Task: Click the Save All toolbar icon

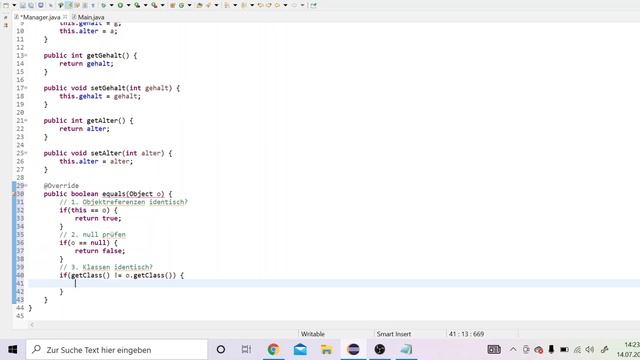Action: click(31, 5)
